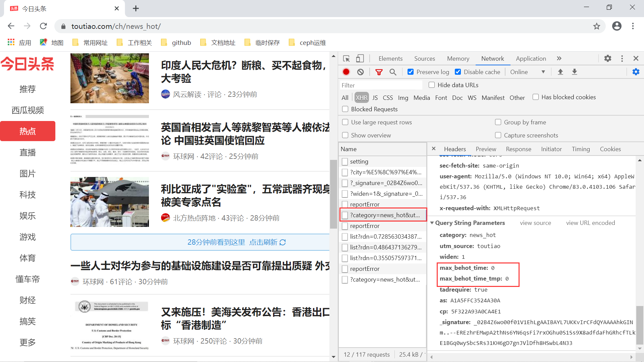This screenshot has height=362, width=644.
Task: Open the Timing tab
Action: point(581,149)
